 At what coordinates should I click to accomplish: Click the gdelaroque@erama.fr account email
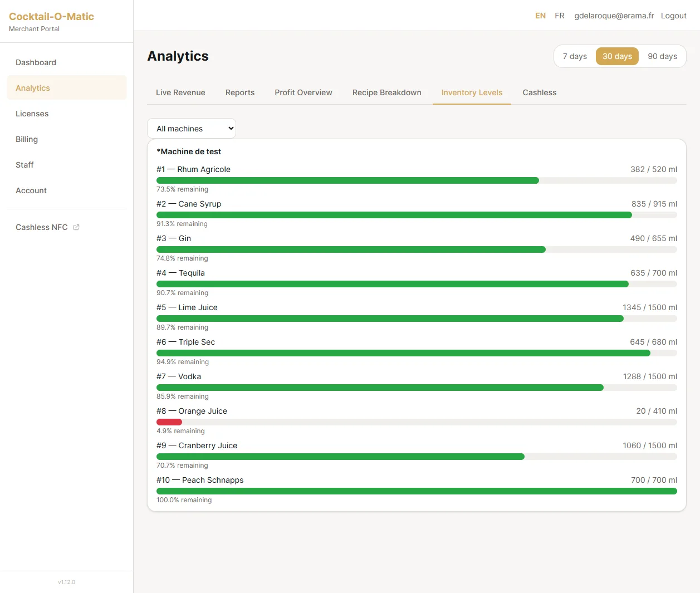pos(614,16)
